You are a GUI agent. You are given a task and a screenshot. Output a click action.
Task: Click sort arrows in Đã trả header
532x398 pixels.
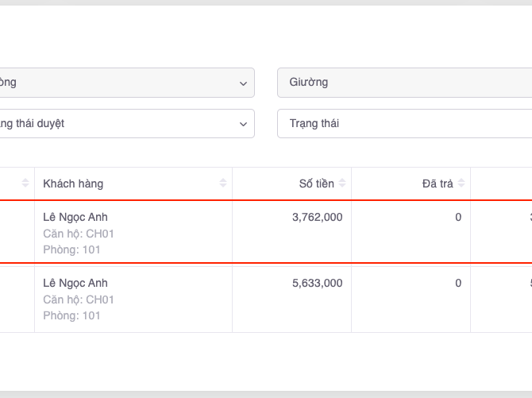point(461,184)
